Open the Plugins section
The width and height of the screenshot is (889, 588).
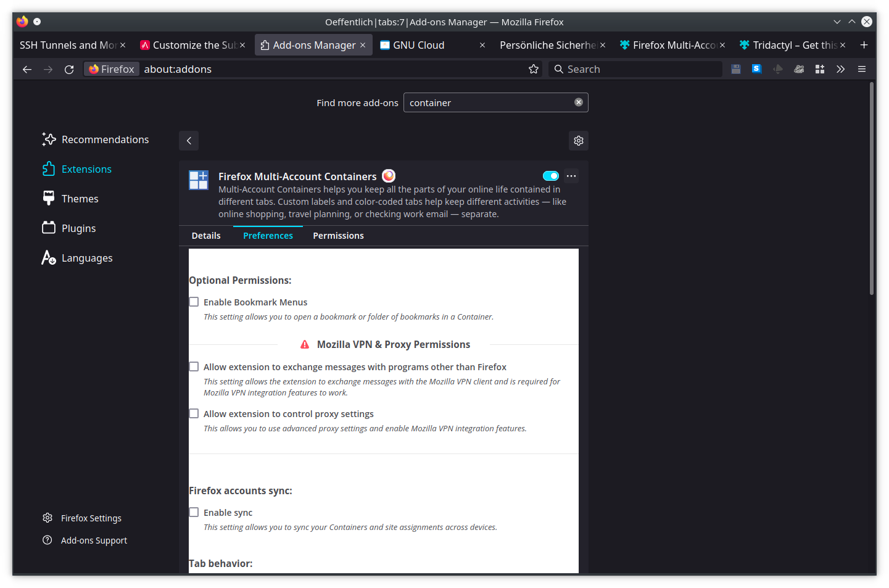tap(78, 228)
